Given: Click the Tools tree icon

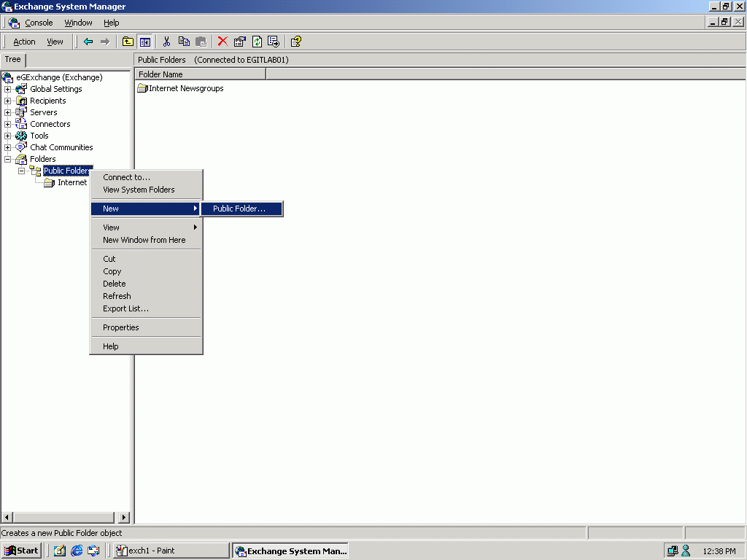Looking at the screenshot, I should (x=21, y=136).
